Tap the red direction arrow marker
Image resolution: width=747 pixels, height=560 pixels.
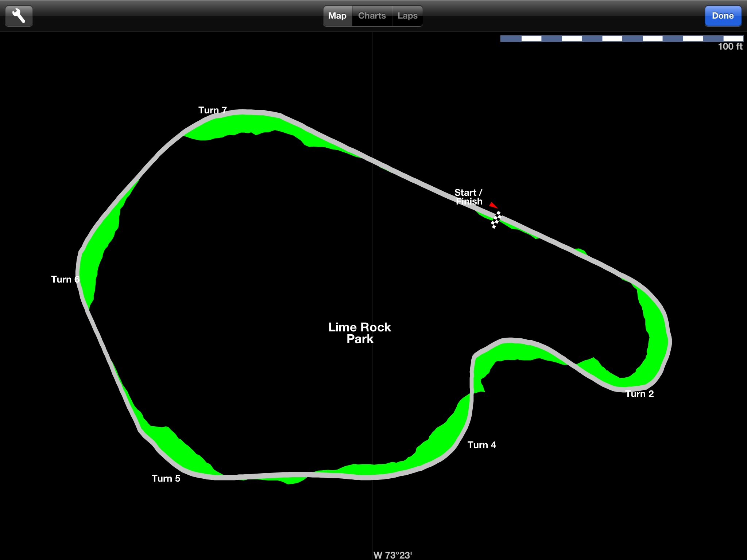(493, 205)
